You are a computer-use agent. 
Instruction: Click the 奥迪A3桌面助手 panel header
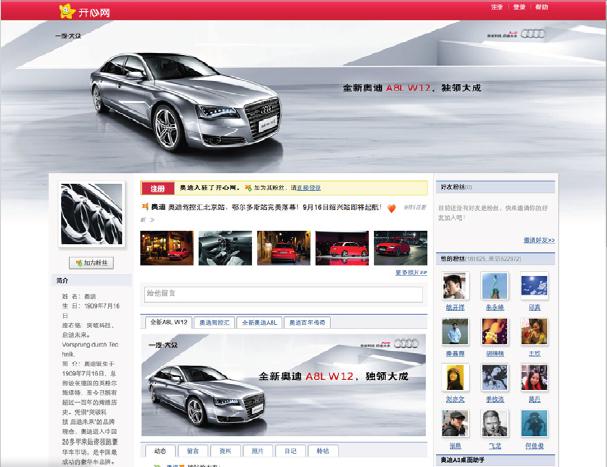496,460
